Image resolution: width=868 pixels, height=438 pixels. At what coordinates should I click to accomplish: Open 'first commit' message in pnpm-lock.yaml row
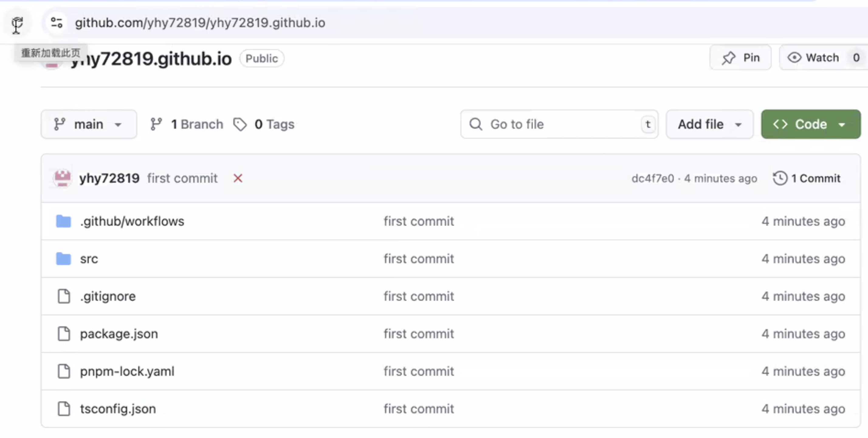pyautogui.click(x=419, y=371)
